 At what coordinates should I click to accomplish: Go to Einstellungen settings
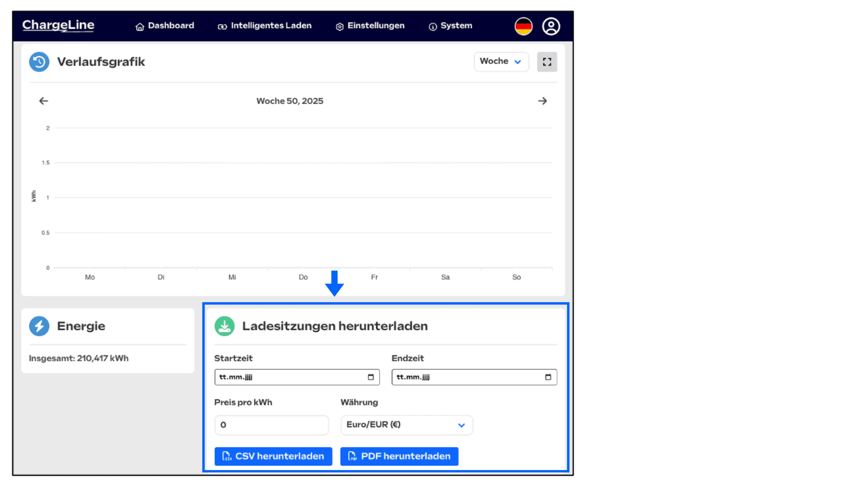370,26
